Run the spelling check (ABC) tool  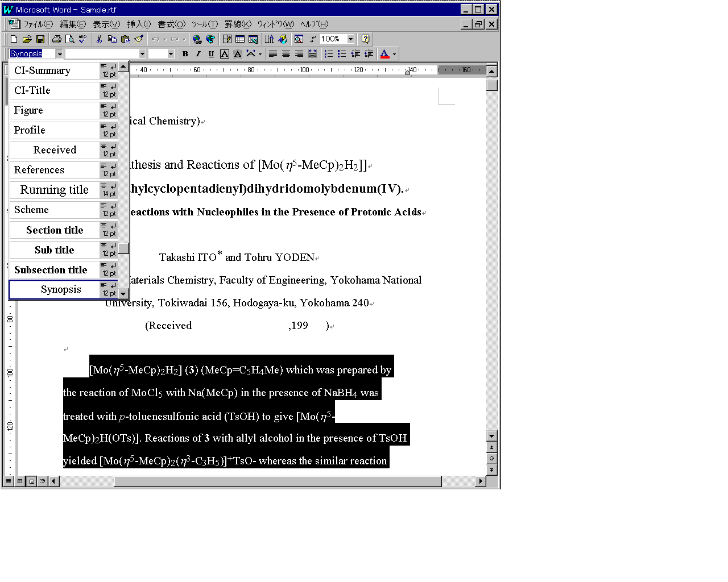click(x=83, y=39)
